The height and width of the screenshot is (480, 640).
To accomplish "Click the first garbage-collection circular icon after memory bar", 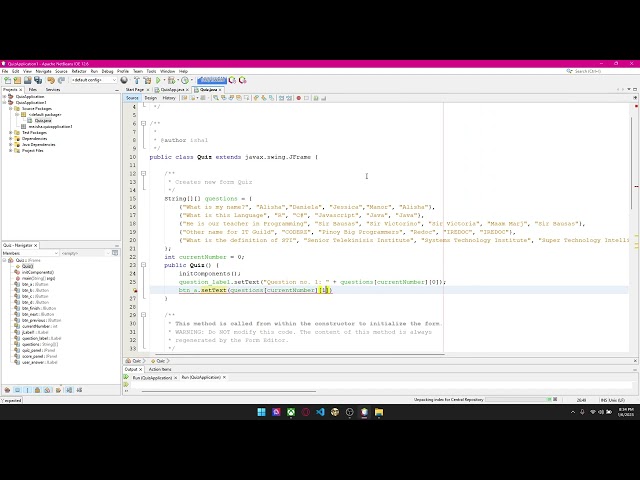I will pyautogui.click(x=232, y=80).
